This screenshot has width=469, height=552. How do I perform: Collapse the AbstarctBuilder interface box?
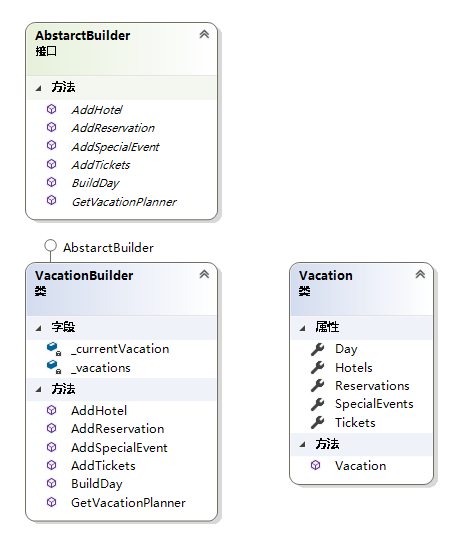click(x=204, y=34)
